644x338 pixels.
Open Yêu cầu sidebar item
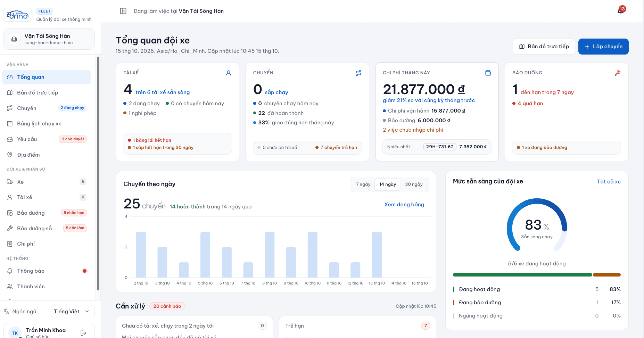point(47,139)
